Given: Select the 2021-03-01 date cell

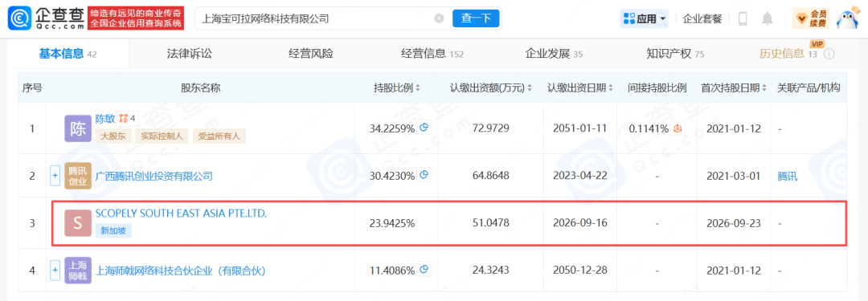Looking at the screenshot, I should [734, 176].
